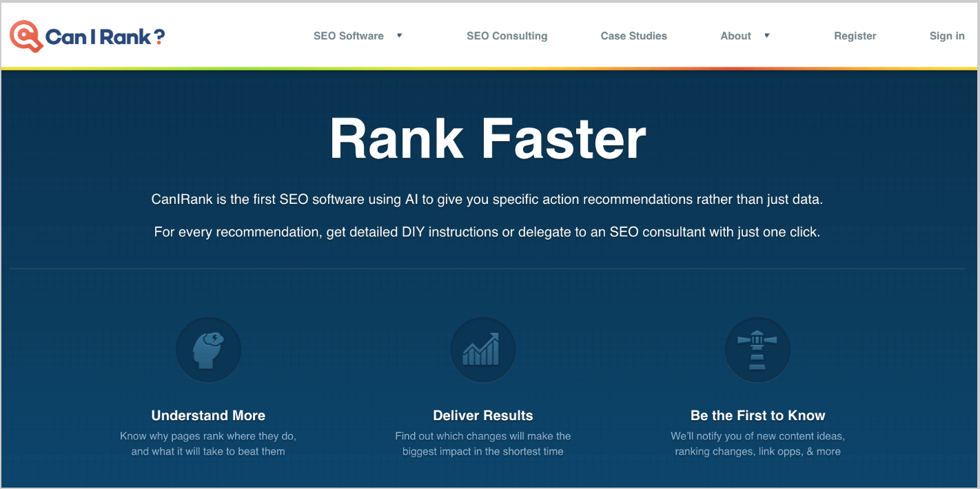This screenshot has width=980, height=489.
Task: Click the "Rank Faster" headline
Action: [x=488, y=138]
